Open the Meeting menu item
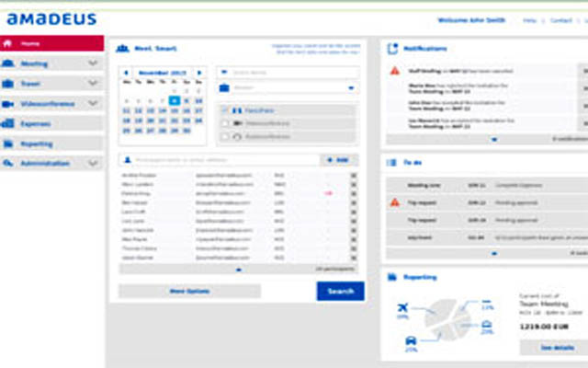The image size is (588, 368). coord(51,63)
